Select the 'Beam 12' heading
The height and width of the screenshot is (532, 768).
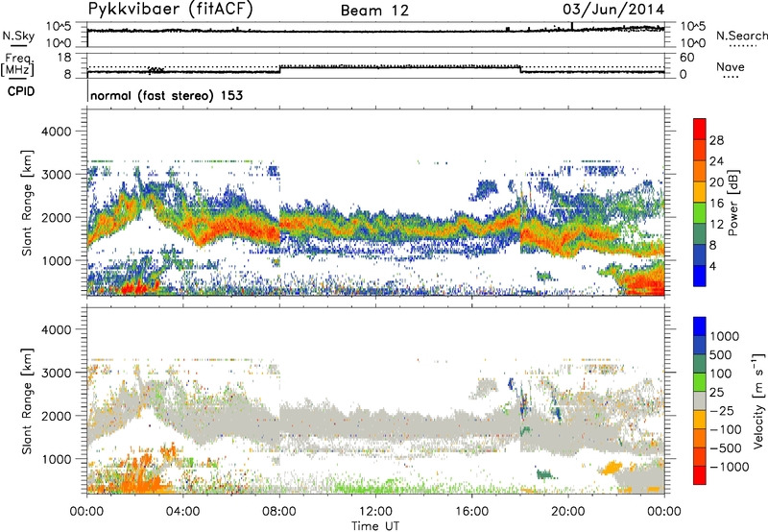pyautogui.click(x=374, y=11)
